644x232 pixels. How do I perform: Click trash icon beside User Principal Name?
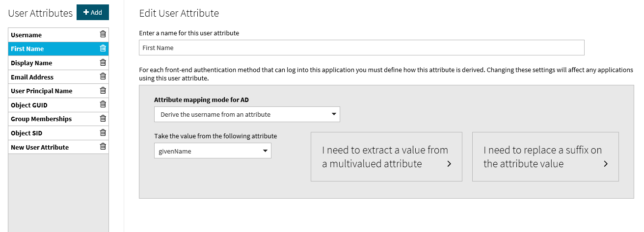103,91
